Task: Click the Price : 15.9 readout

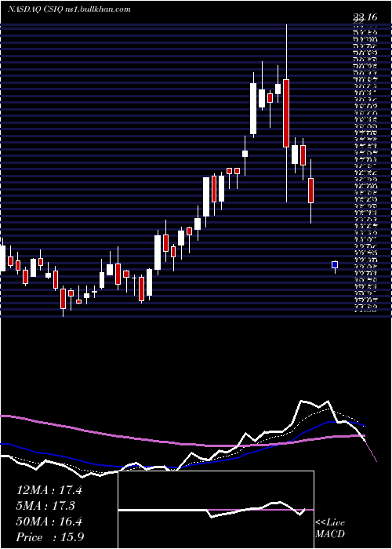Action: tap(50, 537)
